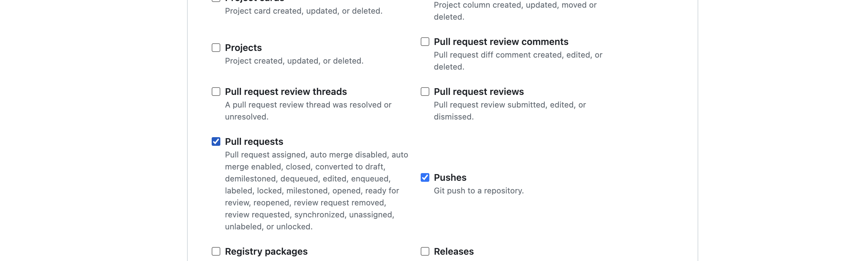Click the Projects heading label
This screenshot has width=868, height=261.
coord(243,48)
